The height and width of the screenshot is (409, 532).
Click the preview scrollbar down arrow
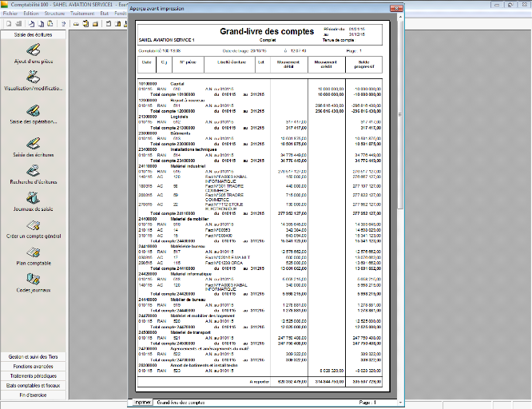400,403
